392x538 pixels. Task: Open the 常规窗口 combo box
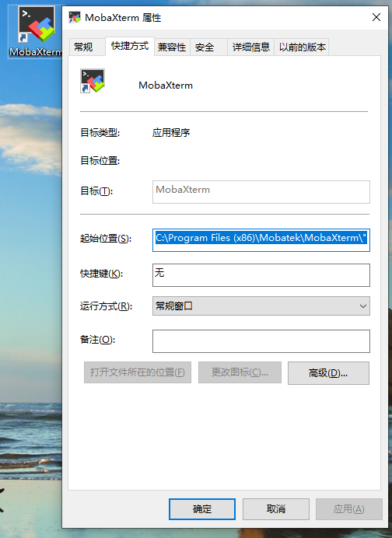pyautogui.click(x=261, y=306)
